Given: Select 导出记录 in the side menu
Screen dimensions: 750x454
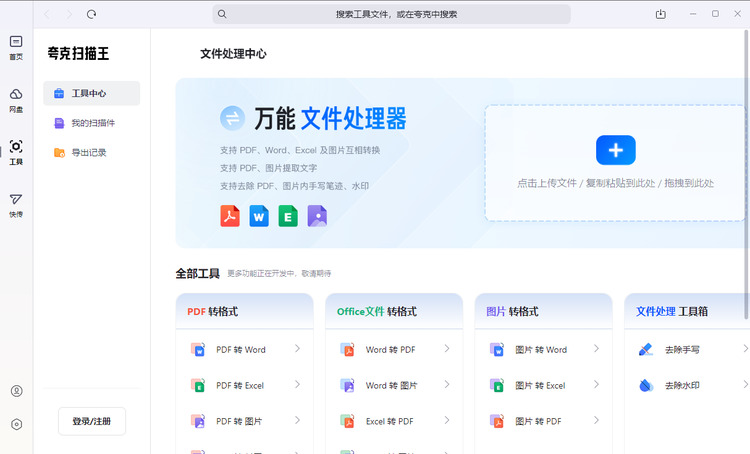Looking at the screenshot, I should [91, 153].
